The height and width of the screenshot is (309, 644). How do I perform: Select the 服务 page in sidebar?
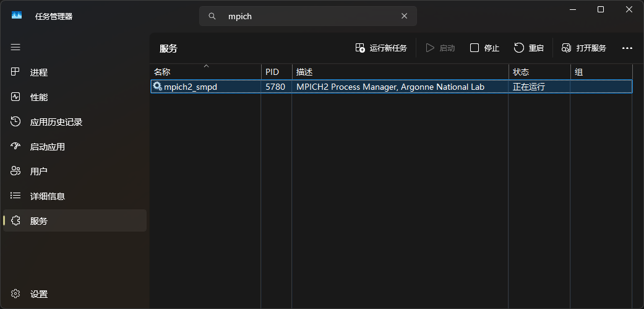75,220
